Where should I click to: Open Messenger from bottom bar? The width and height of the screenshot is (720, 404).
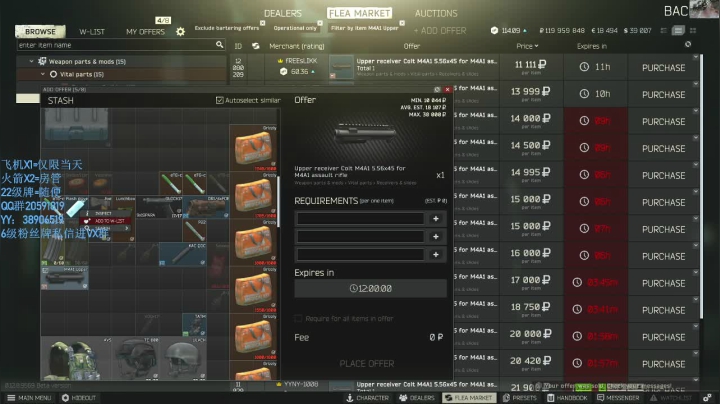[x=618, y=398]
